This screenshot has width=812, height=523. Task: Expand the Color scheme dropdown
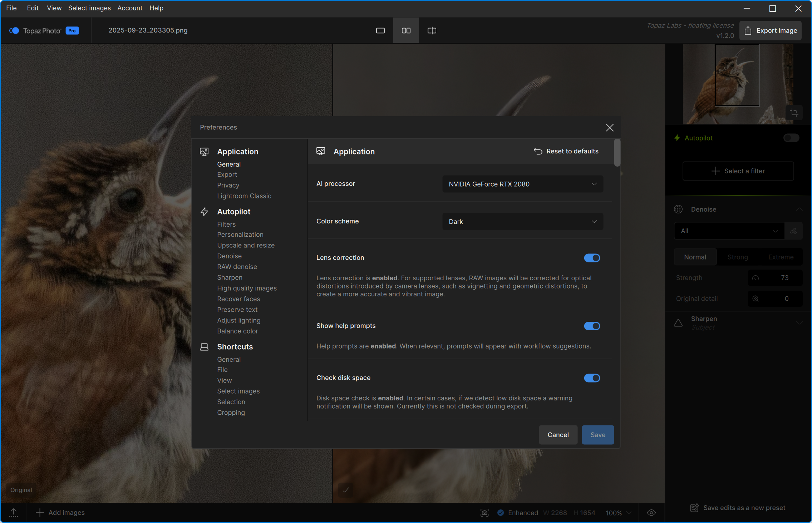[x=522, y=222]
